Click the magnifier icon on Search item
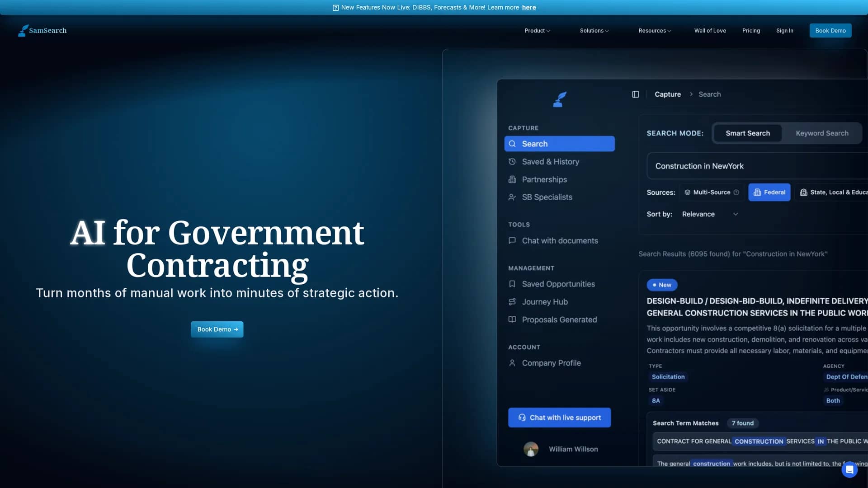Viewport: 868px width, 488px height. [512, 144]
